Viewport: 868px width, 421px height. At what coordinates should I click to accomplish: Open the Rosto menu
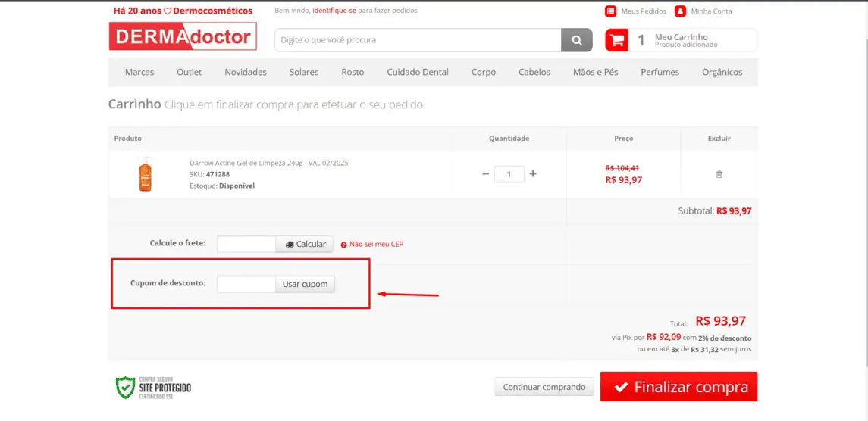(353, 72)
